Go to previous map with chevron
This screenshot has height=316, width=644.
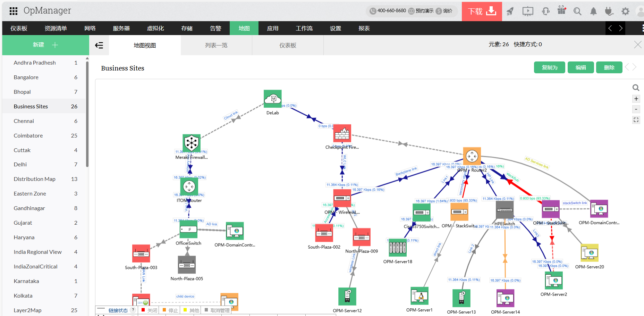click(627, 67)
